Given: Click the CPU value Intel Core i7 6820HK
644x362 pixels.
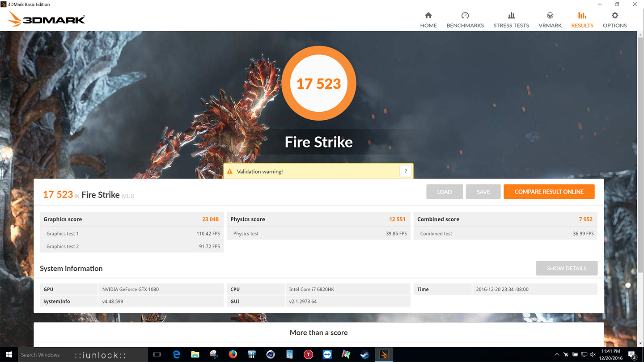Looking at the screenshot, I should [x=311, y=290].
